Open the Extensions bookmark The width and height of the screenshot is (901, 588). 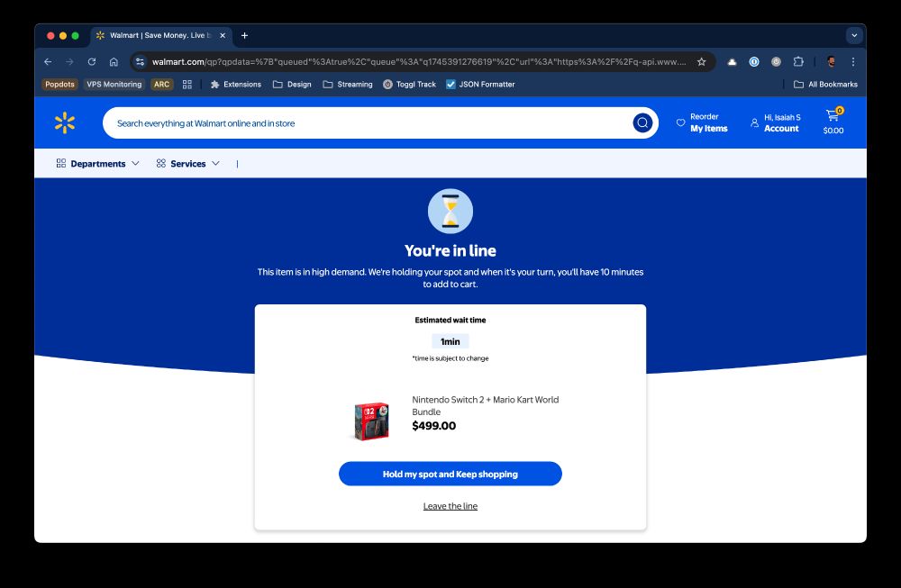pos(235,85)
